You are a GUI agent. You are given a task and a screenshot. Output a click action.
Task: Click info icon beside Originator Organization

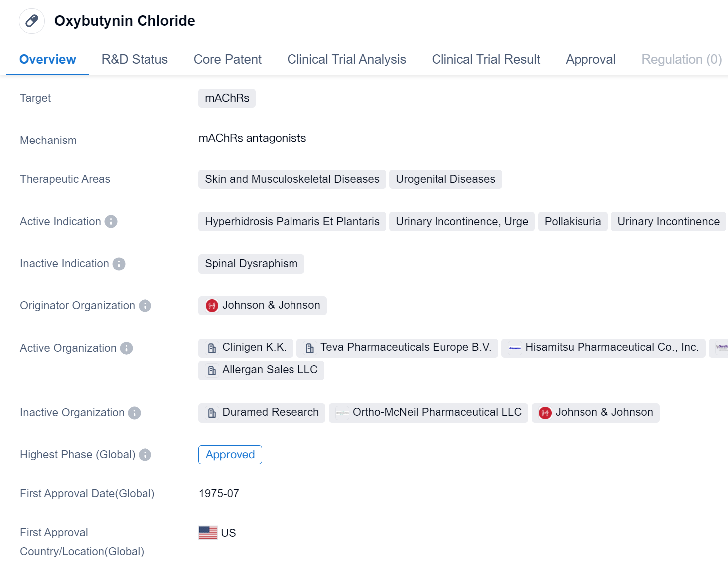[145, 306]
